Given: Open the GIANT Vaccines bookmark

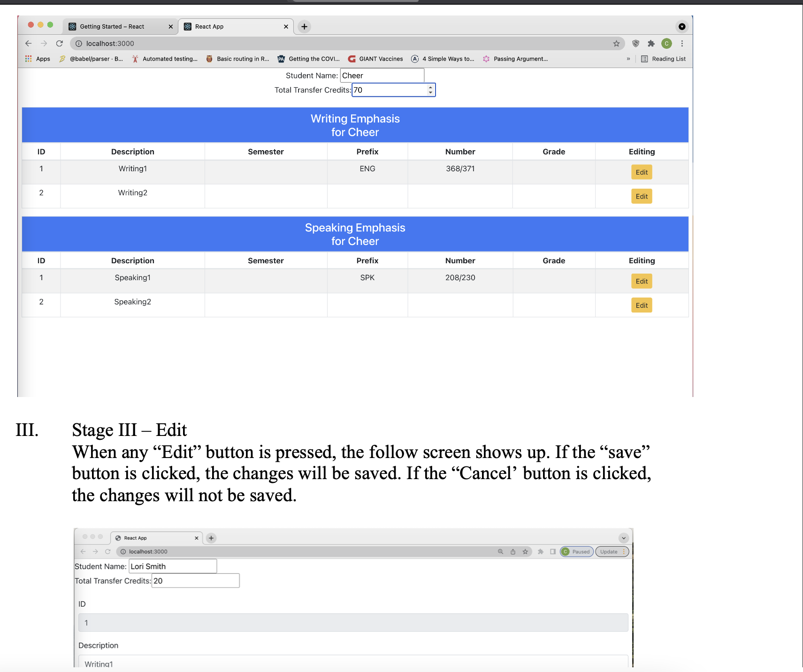Looking at the screenshot, I should pos(375,59).
